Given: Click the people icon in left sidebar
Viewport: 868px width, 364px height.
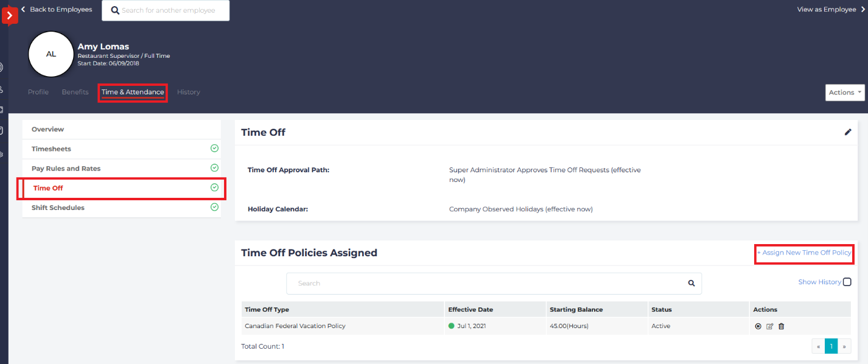Looking at the screenshot, I should tap(2, 89).
